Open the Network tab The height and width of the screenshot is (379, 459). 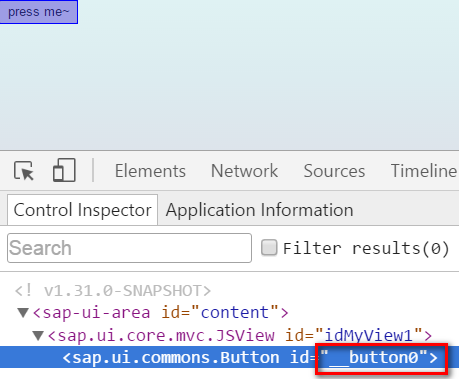(x=244, y=171)
